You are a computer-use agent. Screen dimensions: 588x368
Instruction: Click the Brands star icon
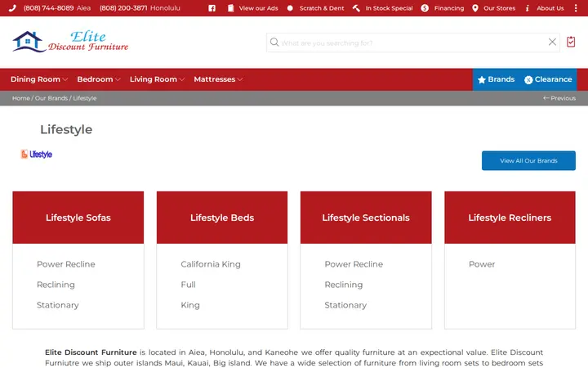[x=482, y=79]
